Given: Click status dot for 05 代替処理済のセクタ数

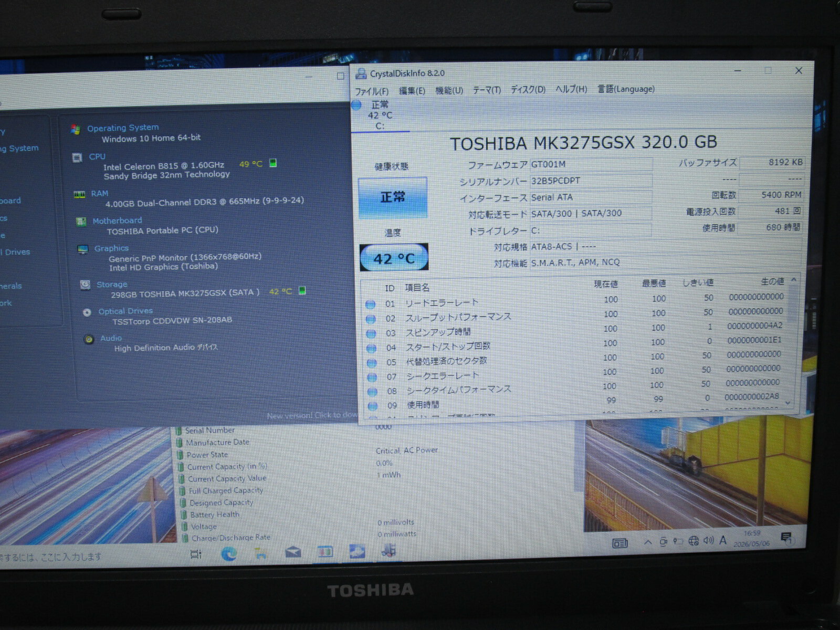Looking at the screenshot, I should (x=372, y=362).
